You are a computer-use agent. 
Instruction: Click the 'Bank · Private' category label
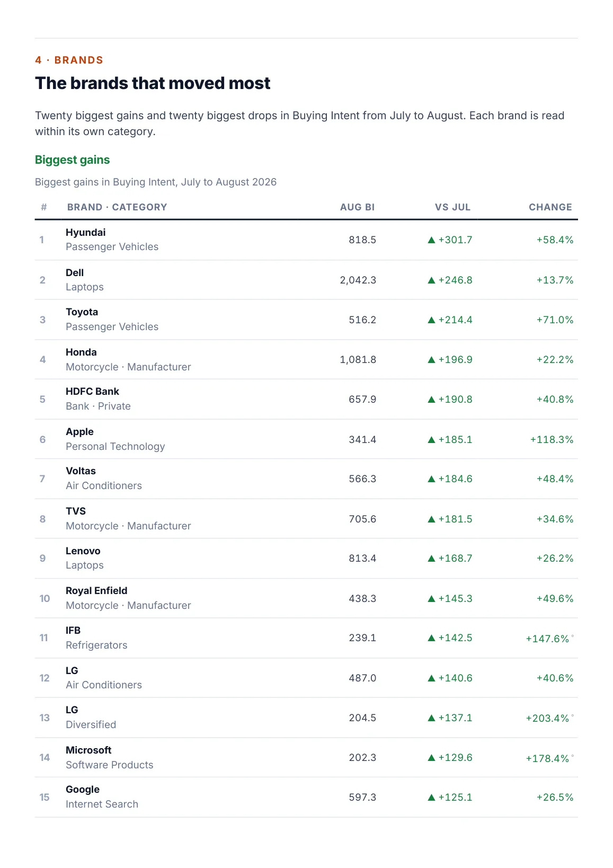(x=98, y=406)
